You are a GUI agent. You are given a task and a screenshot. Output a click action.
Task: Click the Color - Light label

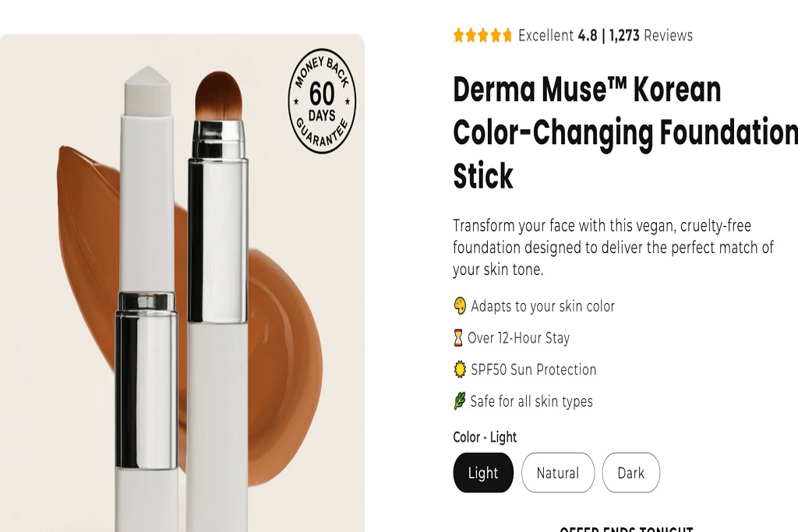(485, 437)
